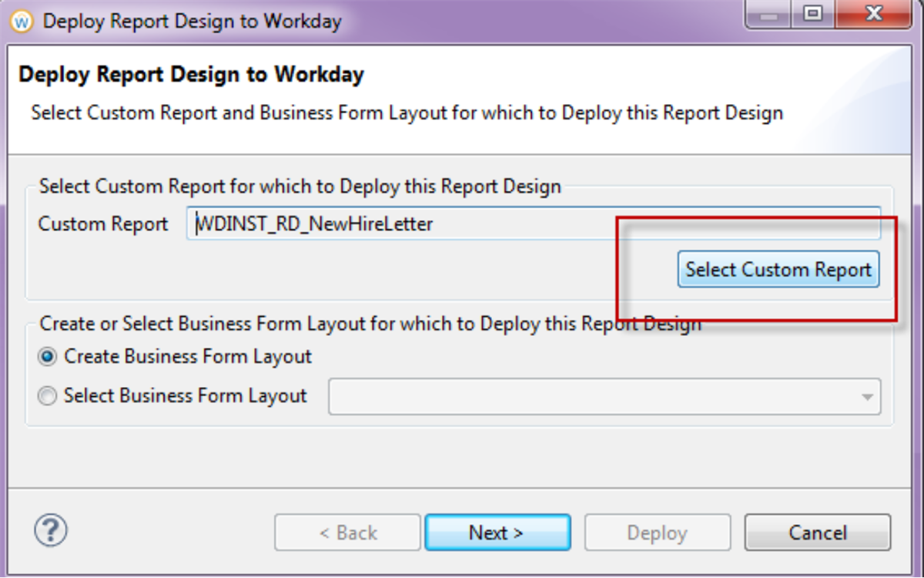Open help via the question mark icon

point(51,530)
